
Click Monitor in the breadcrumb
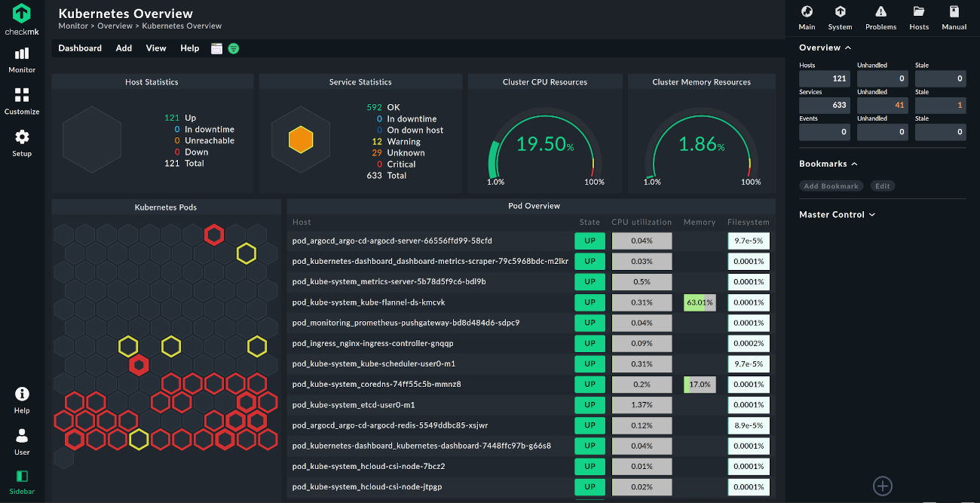pos(72,26)
